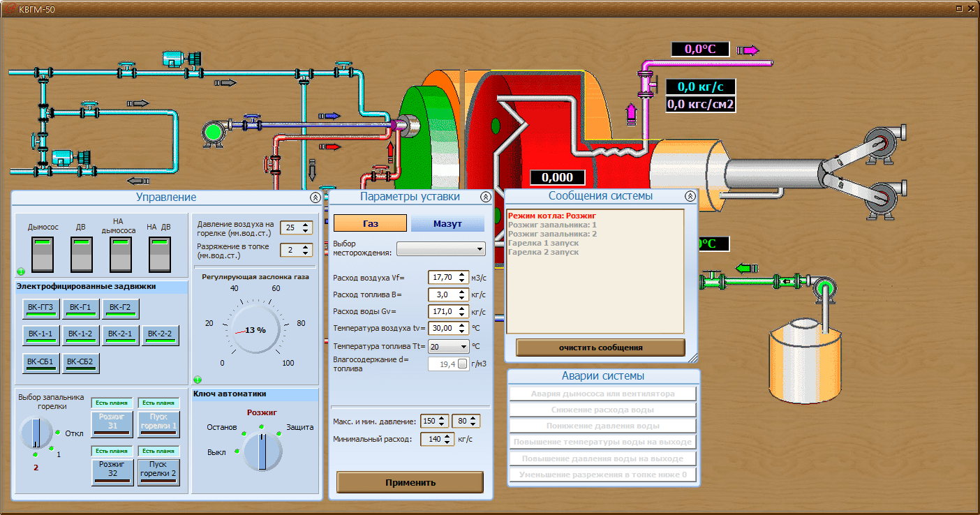This screenshot has height=515, width=980.
Task: Collapse the Управление panel
Action: pyautogui.click(x=315, y=197)
